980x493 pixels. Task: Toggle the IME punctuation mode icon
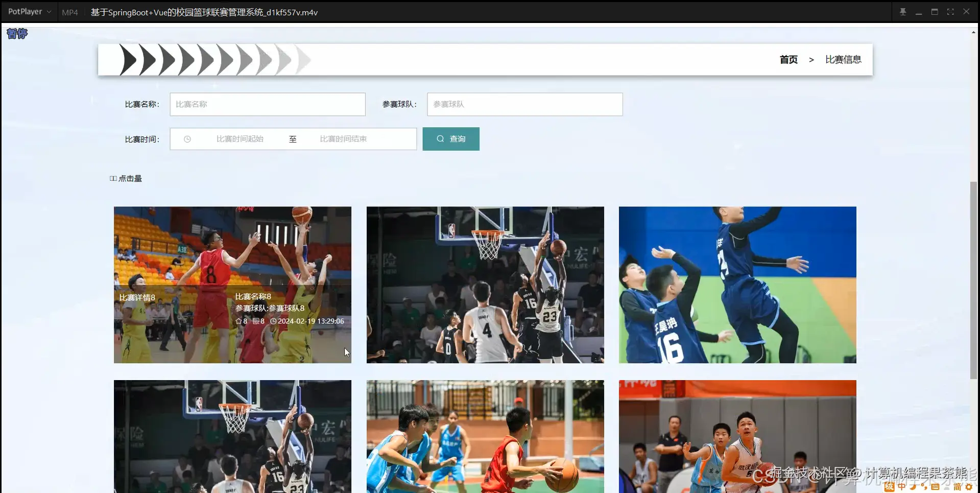(x=924, y=487)
